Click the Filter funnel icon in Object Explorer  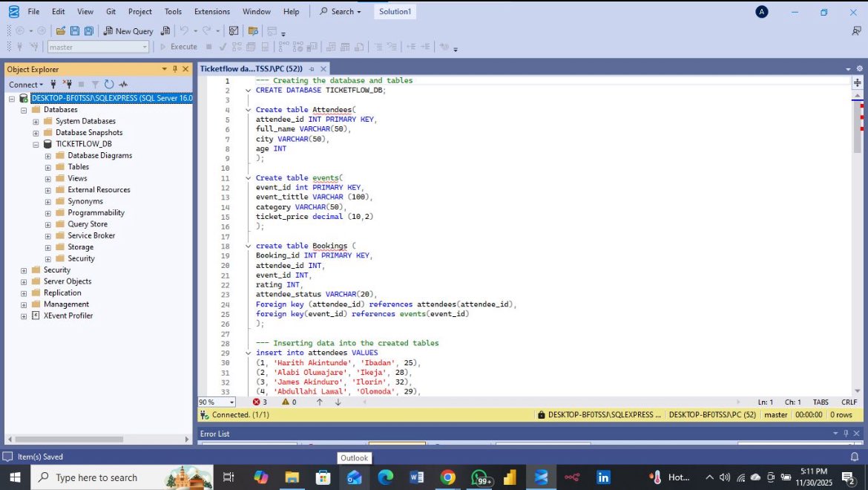pyautogui.click(x=95, y=84)
